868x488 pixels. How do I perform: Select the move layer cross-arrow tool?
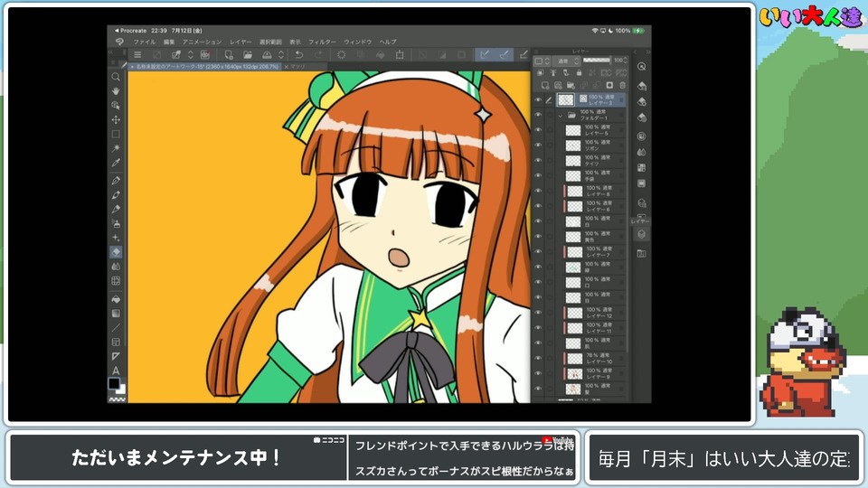pos(116,119)
